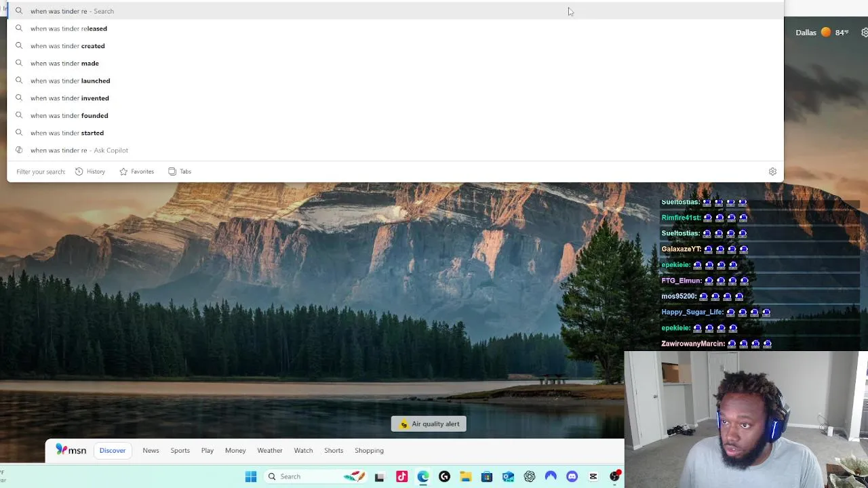Open Microsoft Store taskbar icon
The image size is (868, 488).
coord(487,476)
